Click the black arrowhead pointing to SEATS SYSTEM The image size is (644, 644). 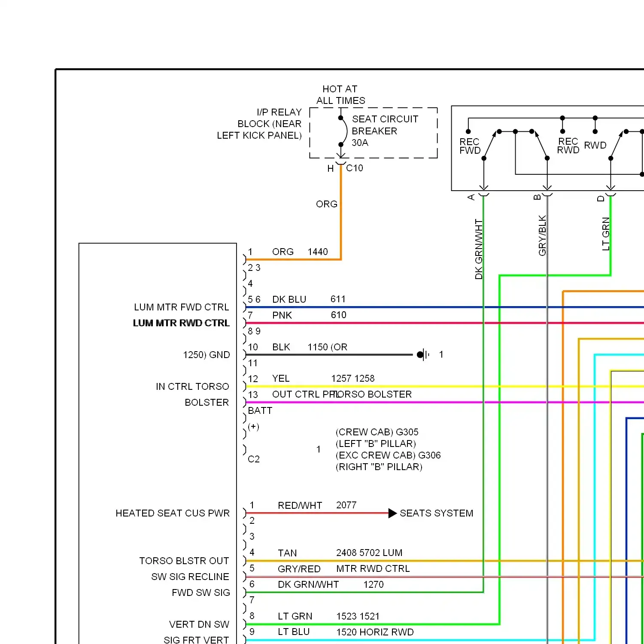point(392,513)
